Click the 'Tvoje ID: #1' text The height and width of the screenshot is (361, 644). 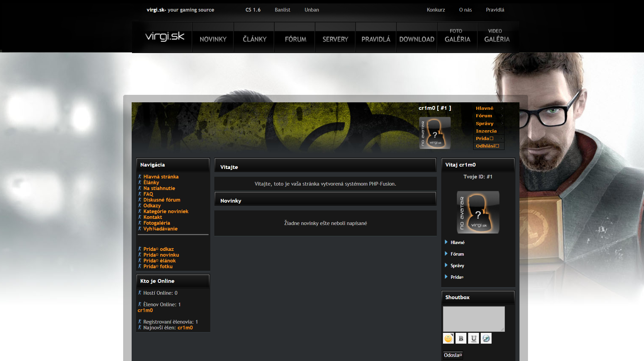point(478,177)
